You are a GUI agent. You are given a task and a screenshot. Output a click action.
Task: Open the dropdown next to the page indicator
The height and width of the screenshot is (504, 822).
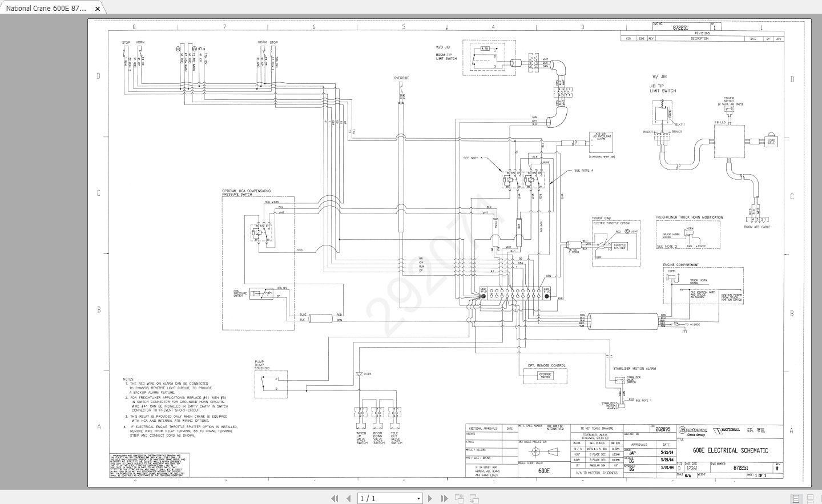(418, 498)
